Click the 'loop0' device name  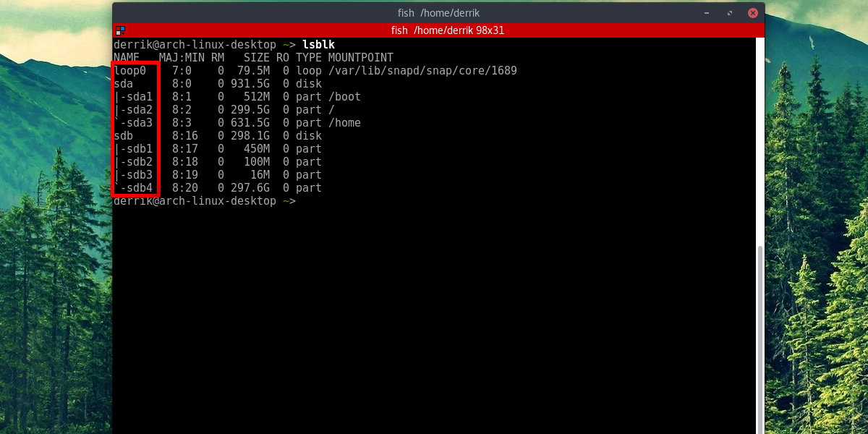click(130, 71)
